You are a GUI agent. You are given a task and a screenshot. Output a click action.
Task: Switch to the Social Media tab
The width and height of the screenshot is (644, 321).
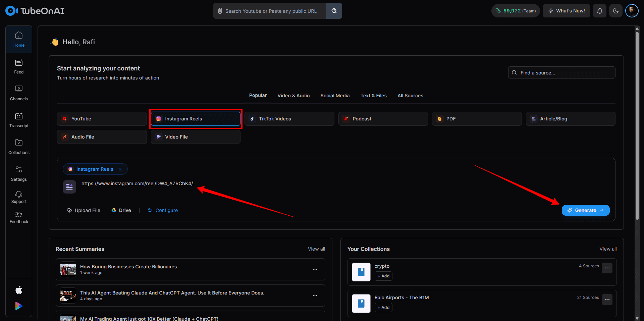(x=335, y=96)
